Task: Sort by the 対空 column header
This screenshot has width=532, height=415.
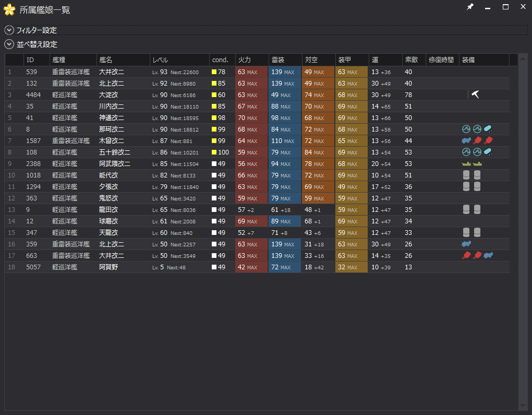Action: 319,60
